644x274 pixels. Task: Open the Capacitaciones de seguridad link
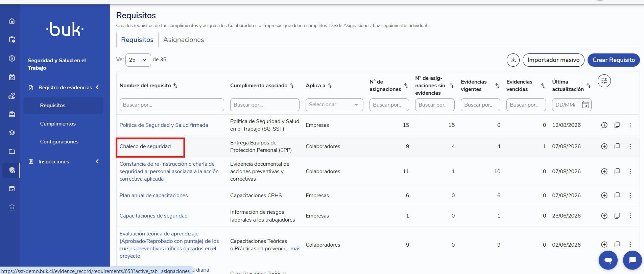[x=153, y=216]
